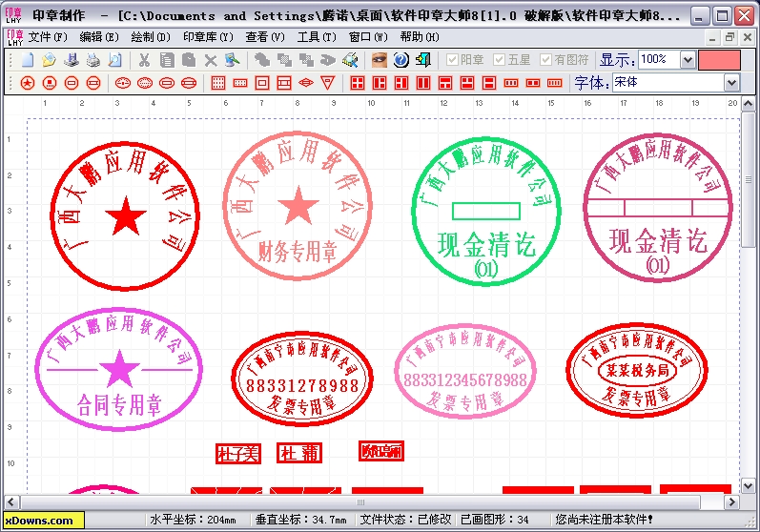Viewport: 760px width, 532px height.
Task: Toggle the 有图符 checkbox
Action: pyautogui.click(x=546, y=59)
